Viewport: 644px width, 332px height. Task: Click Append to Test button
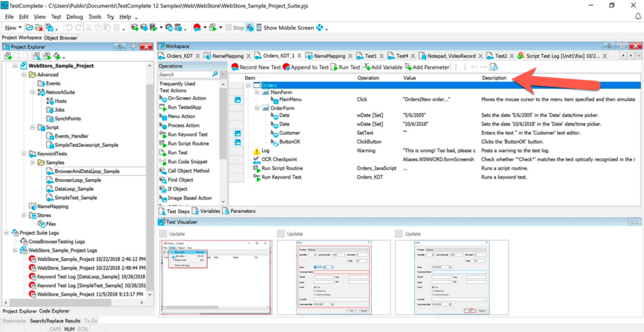[x=305, y=67]
